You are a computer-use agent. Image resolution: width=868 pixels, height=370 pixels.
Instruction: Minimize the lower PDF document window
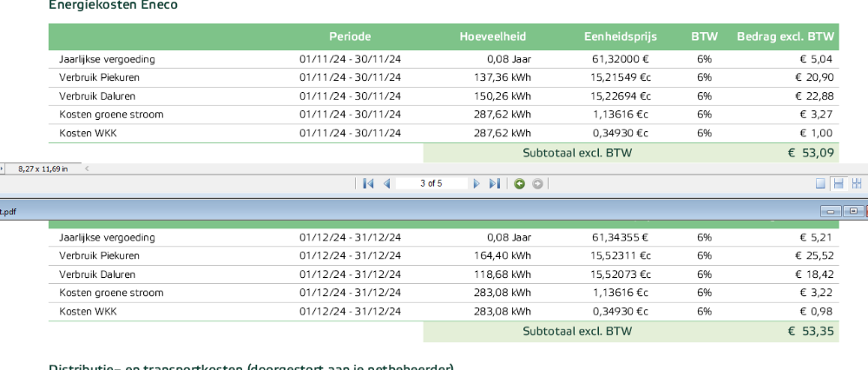(x=830, y=211)
